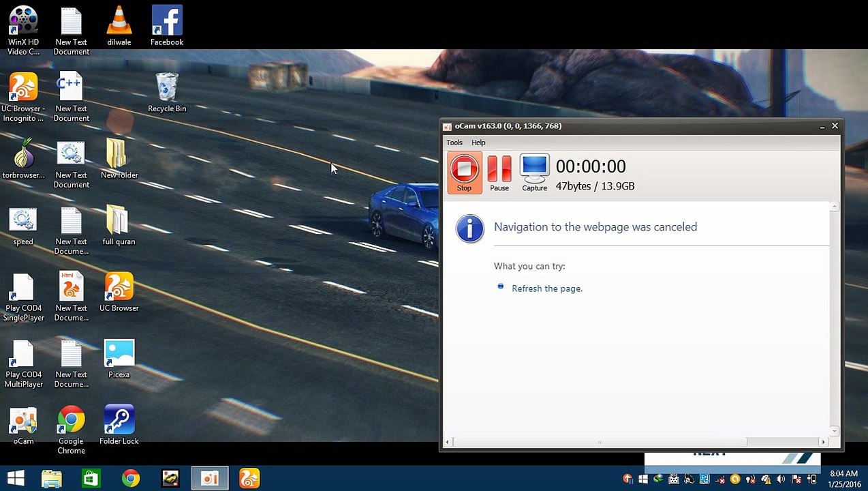Screen dimensions: 868x491
Task: Select the Tor Browser desktop icon
Action: click(x=24, y=159)
